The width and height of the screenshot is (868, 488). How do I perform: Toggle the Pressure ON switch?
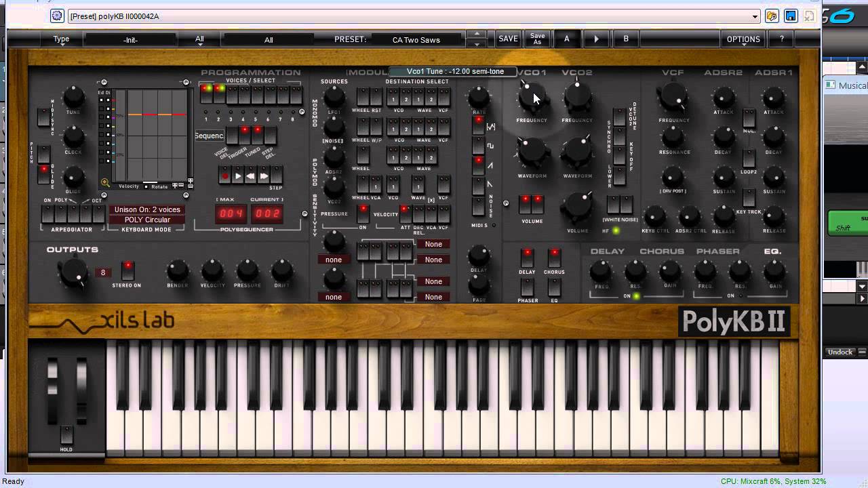click(363, 214)
